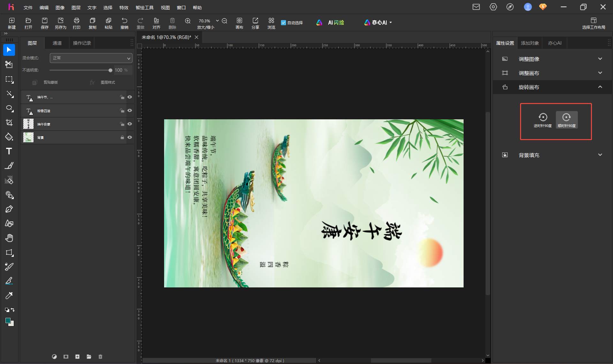Expand the 背景填充 section
The width and height of the screenshot is (613, 364).
pyautogui.click(x=552, y=155)
